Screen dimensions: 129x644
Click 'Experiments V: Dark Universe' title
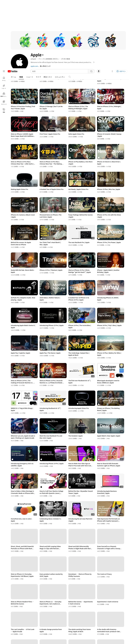(108, 601)
